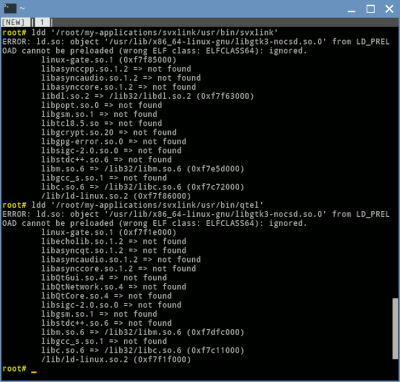Image resolution: width=400 pixels, height=382 pixels.
Task: Click the libQtGui.so.4 not found line
Action: 104,278
